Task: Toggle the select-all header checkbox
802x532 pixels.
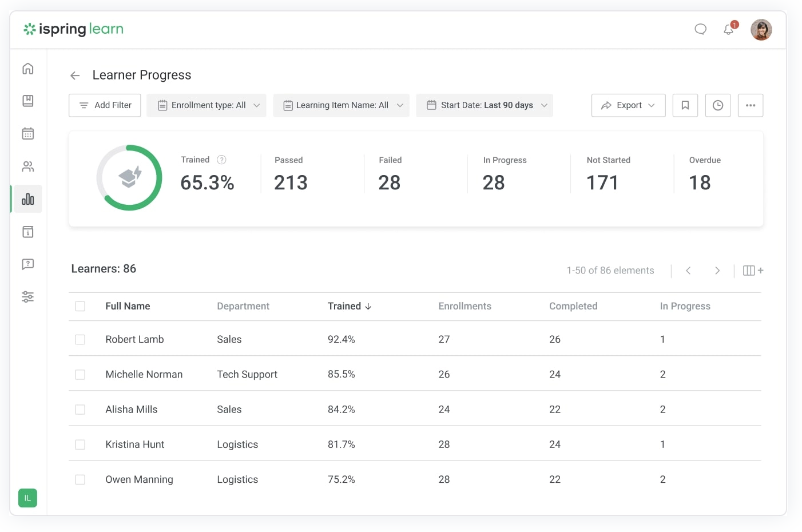Action: pyautogui.click(x=80, y=307)
